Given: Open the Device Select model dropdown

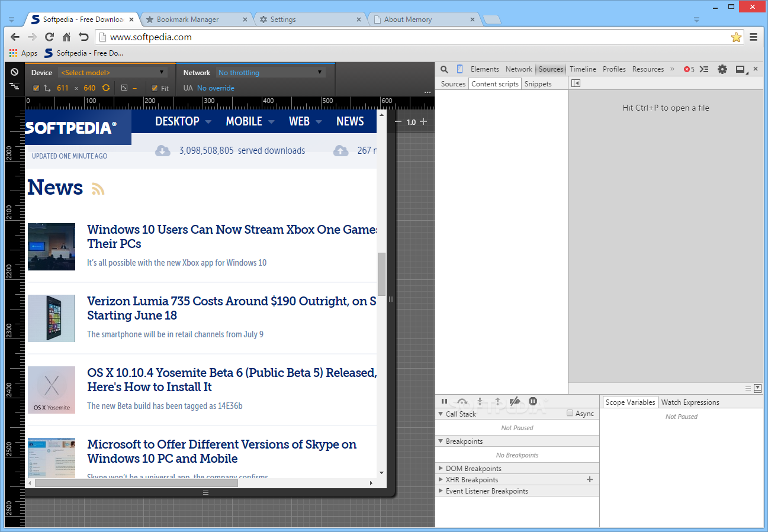Looking at the screenshot, I should [x=113, y=72].
